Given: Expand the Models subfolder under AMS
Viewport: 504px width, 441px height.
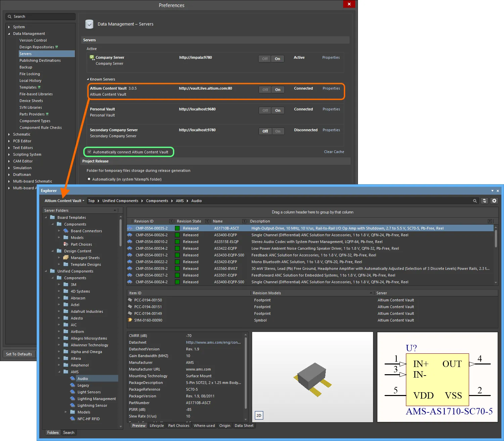Looking at the screenshot, I should 66,412.
